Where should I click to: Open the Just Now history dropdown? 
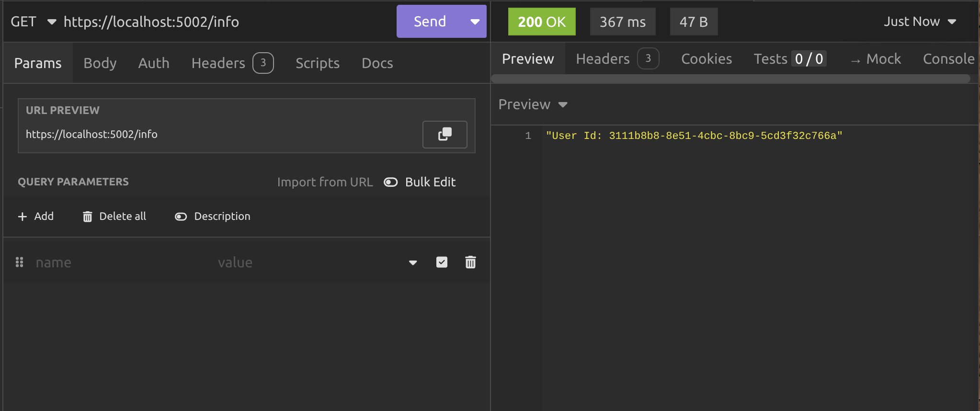[x=920, y=22]
